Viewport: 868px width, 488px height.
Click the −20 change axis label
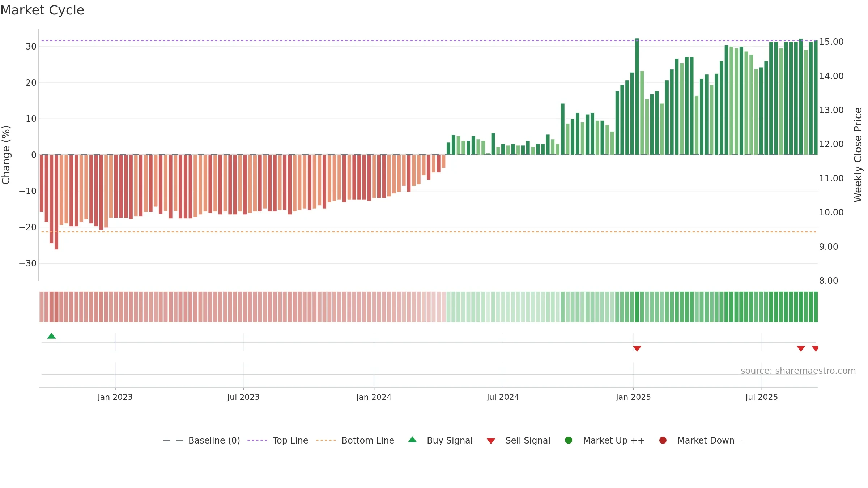pyautogui.click(x=28, y=227)
